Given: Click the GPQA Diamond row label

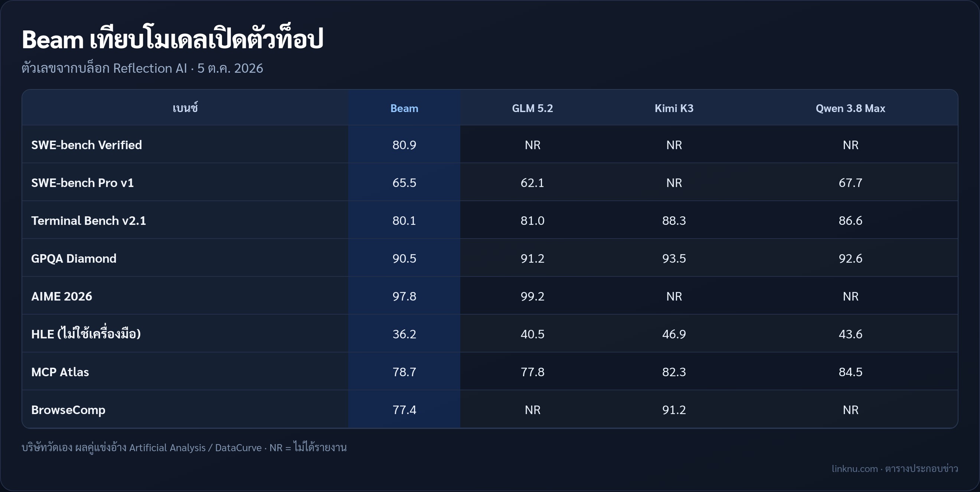Looking at the screenshot, I should [x=73, y=258].
